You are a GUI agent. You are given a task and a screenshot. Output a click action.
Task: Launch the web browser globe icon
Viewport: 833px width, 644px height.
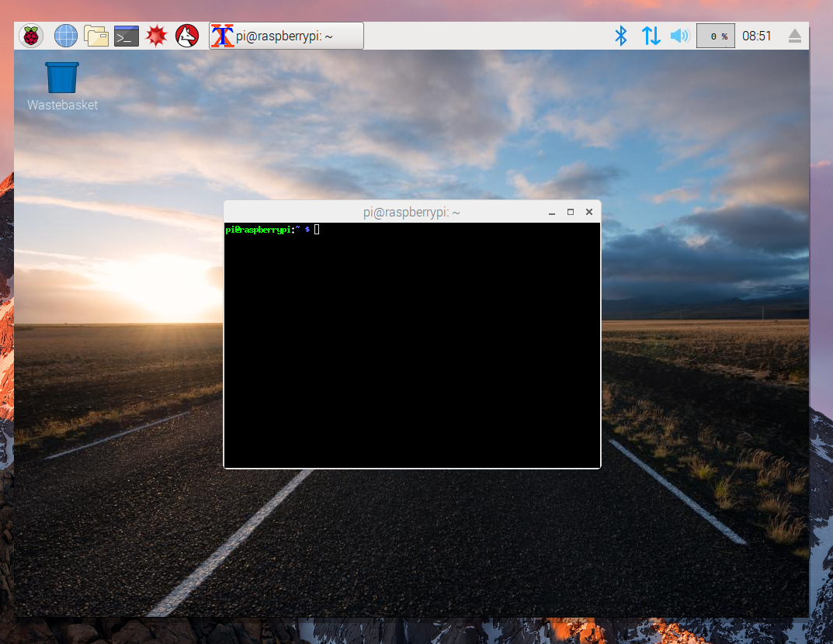[x=66, y=36]
